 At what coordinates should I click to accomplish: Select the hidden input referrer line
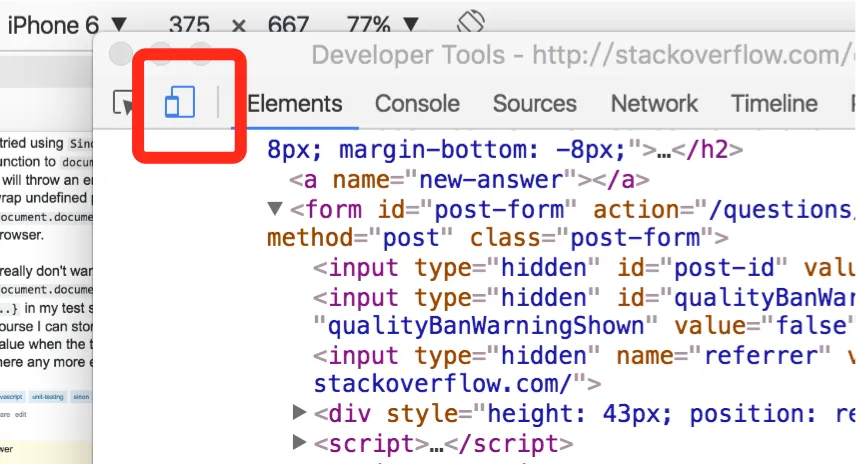584,355
